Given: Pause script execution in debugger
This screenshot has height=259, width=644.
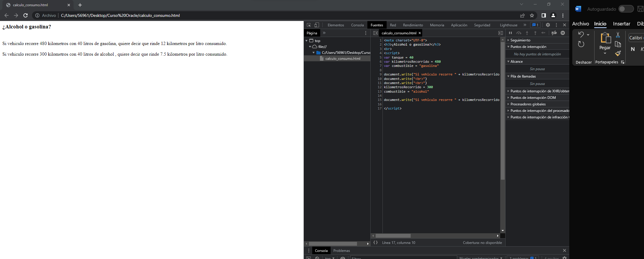Looking at the screenshot, I should (510, 33).
